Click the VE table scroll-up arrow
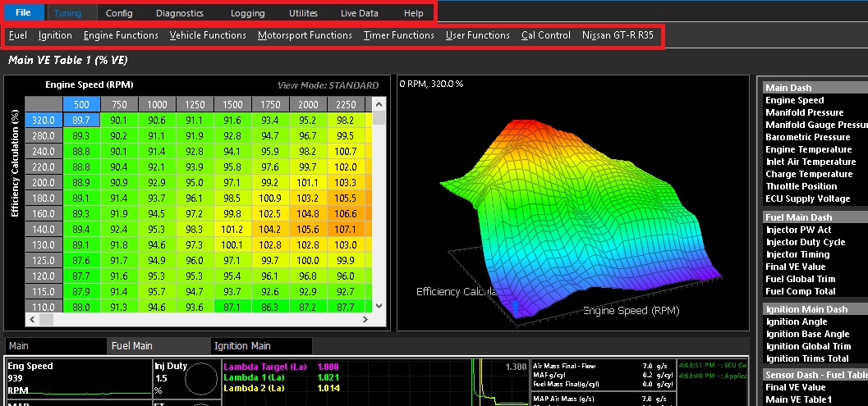 [x=379, y=103]
